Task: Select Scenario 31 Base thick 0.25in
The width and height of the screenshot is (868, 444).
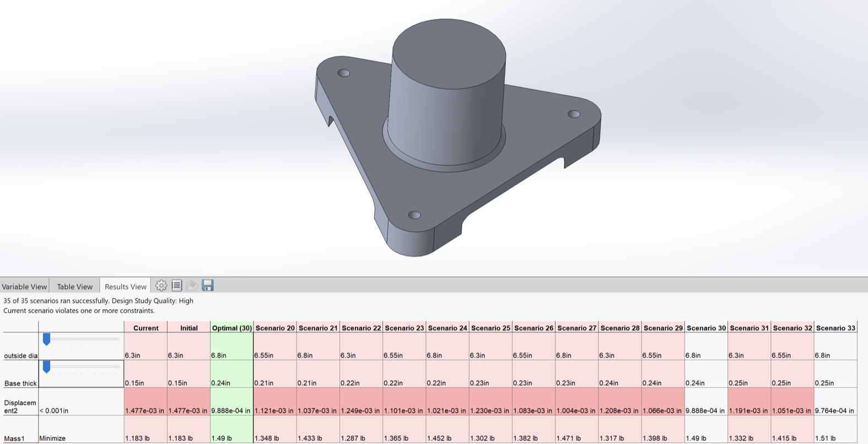Action: point(749,374)
